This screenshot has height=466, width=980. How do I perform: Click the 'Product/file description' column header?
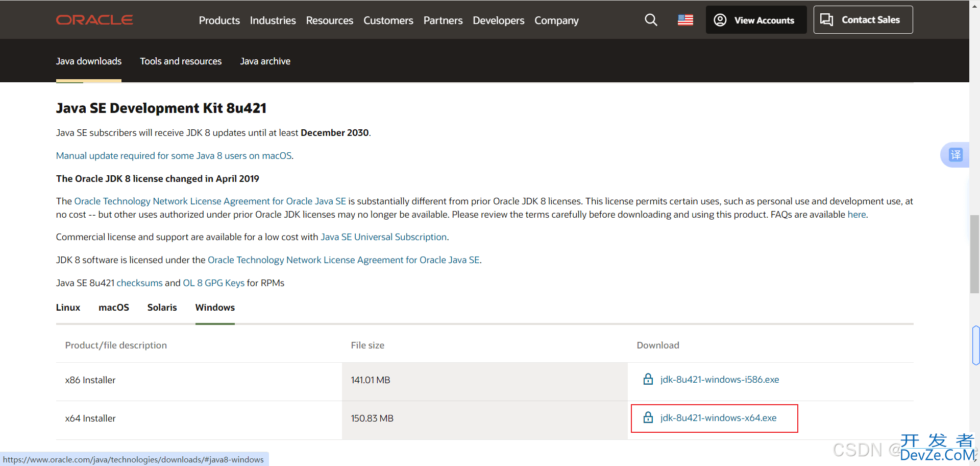pos(116,345)
